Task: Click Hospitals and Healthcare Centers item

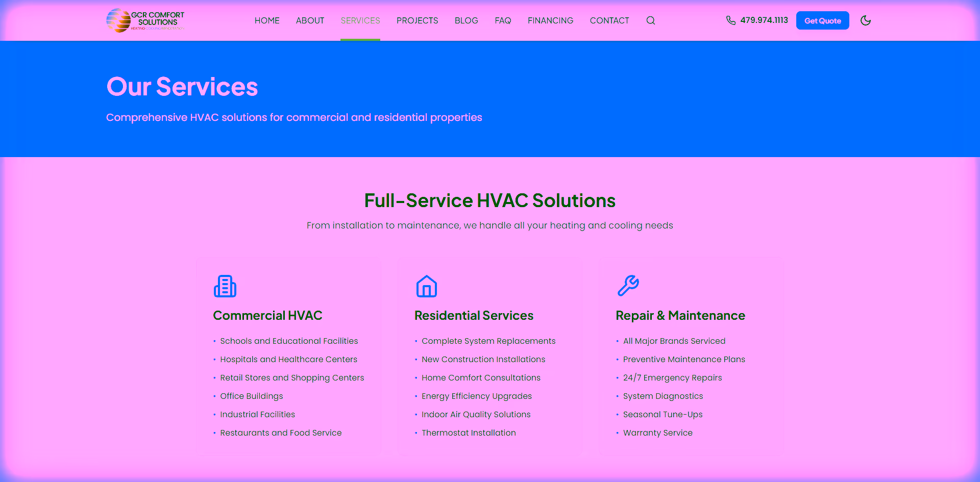Action: (289, 359)
